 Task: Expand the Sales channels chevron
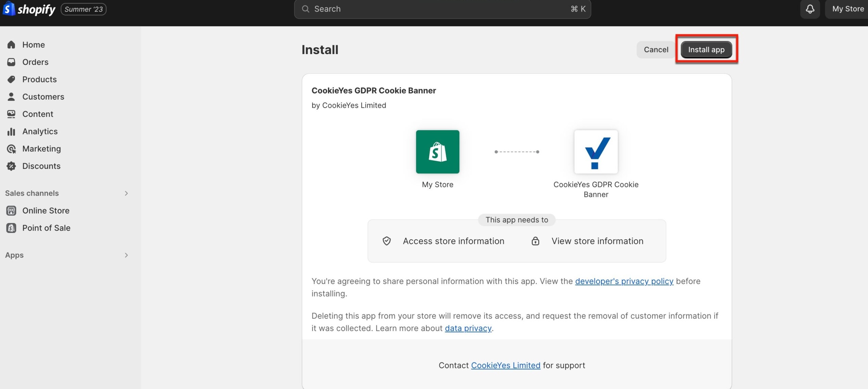click(x=126, y=193)
